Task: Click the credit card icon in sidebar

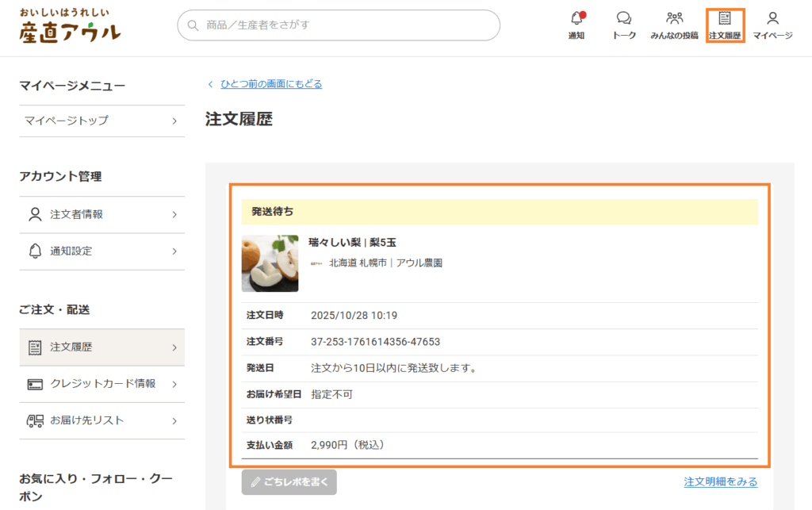Action: [x=35, y=384]
